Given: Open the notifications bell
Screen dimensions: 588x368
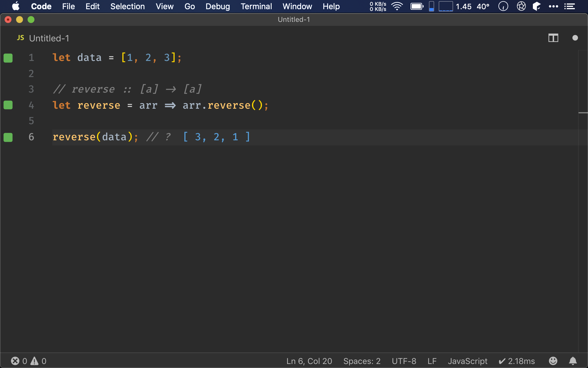Looking at the screenshot, I should [x=573, y=361].
